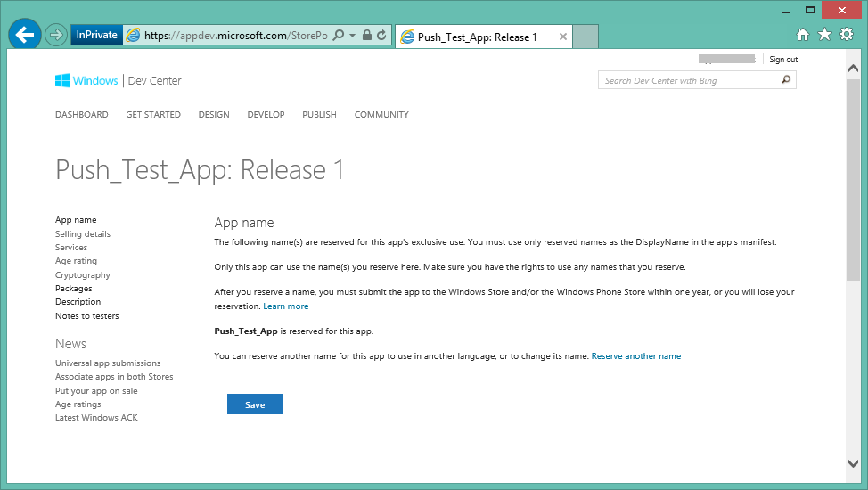The height and width of the screenshot is (490, 868).
Task: Open the PUBLISH menu item
Action: pos(319,115)
